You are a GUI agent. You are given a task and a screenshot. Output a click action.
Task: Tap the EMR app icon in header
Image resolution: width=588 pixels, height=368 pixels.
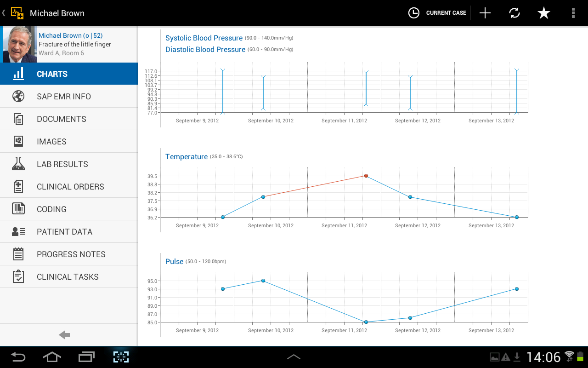(x=17, y=13)
